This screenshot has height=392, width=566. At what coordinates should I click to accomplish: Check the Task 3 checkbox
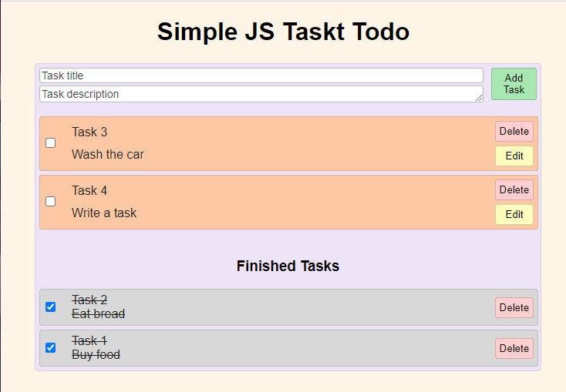point(51,142)
